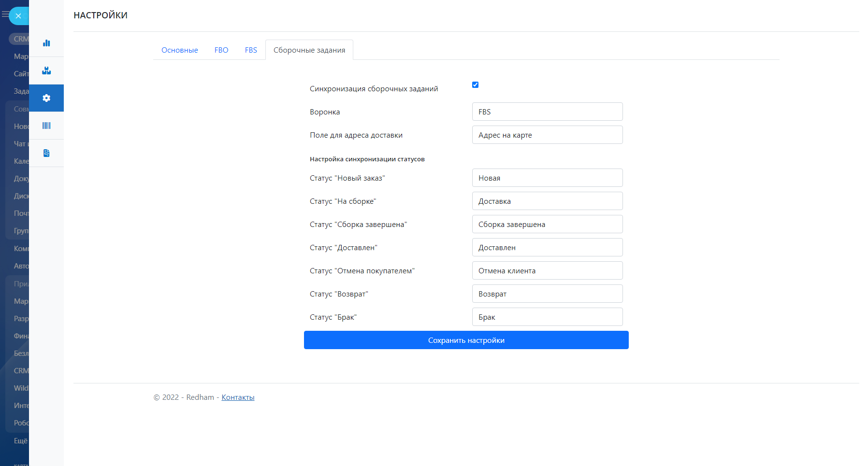The height and width of the screenshot is (466, 868).
Task: Uncheck Синхронизация сборочных заданий checkbox
Action: (x=475, y=85)
